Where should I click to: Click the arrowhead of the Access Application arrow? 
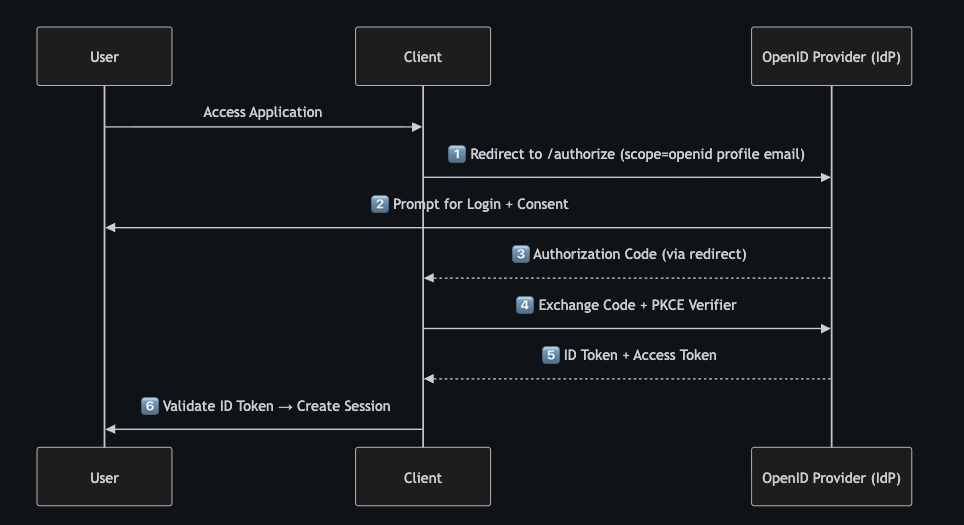click(417, 127)
